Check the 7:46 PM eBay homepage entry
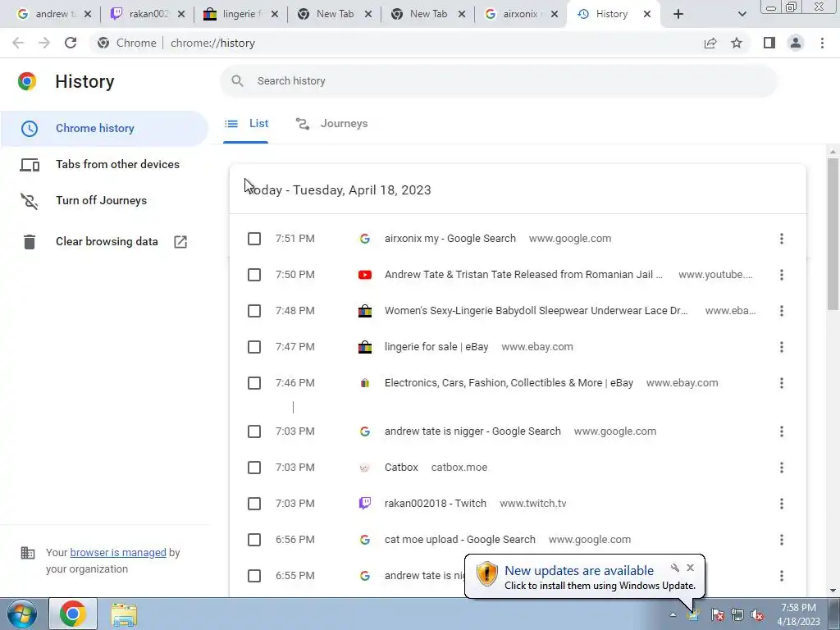The width and height of the screenshot is (840, 630). 254,383
